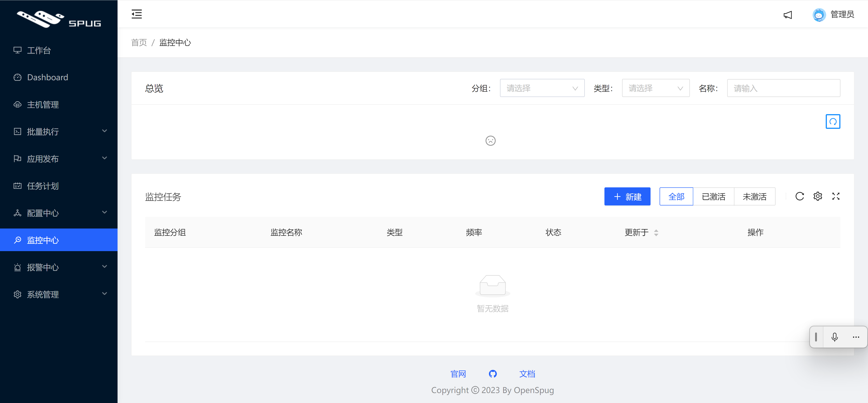This screenshot has height=403, width=868.
Task: Focus the 名称 search input field
Action: [x=783, y=88]
